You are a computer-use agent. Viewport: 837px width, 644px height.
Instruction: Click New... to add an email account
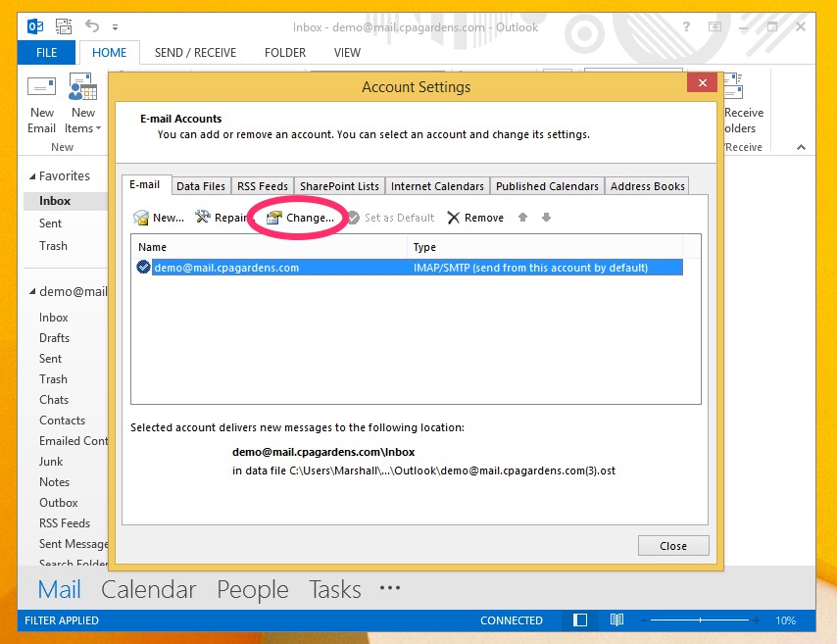pos(159,218)
